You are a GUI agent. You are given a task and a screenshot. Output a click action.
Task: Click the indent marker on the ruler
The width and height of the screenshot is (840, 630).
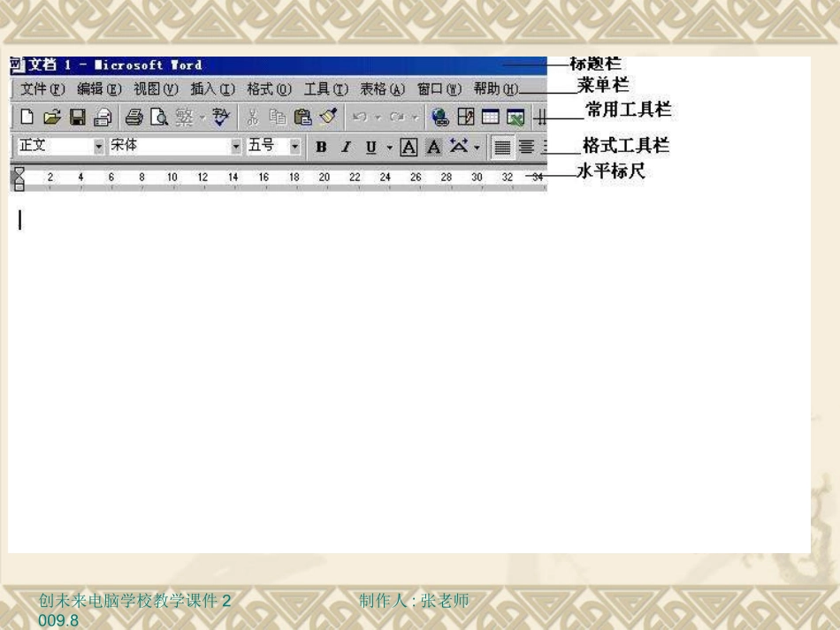pos(19,178)
